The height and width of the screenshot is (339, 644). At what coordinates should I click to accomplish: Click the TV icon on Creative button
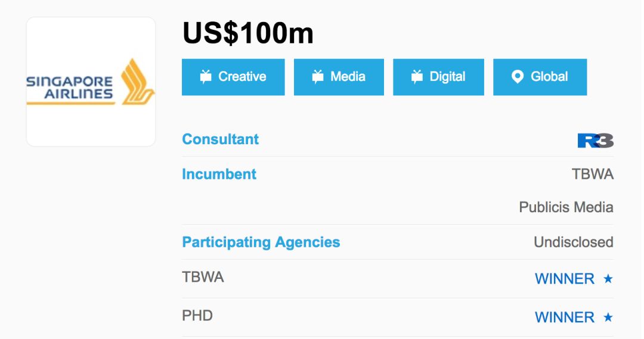point(206,76)
